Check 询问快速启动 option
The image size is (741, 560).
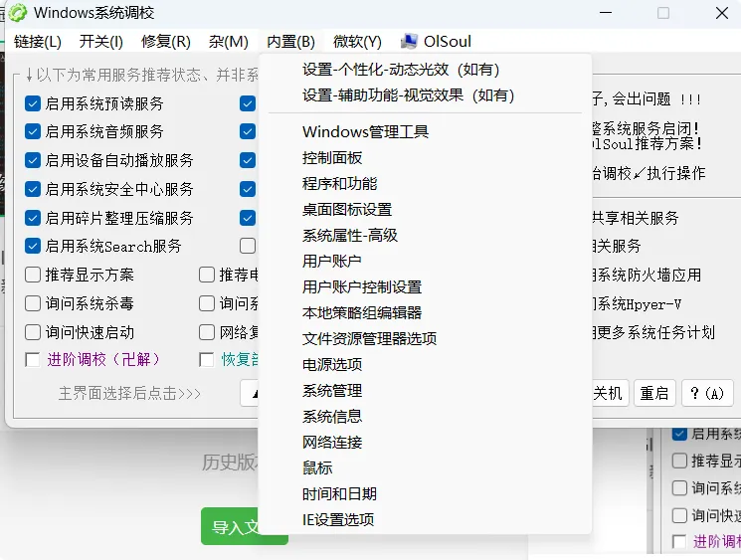pos(33,332)
